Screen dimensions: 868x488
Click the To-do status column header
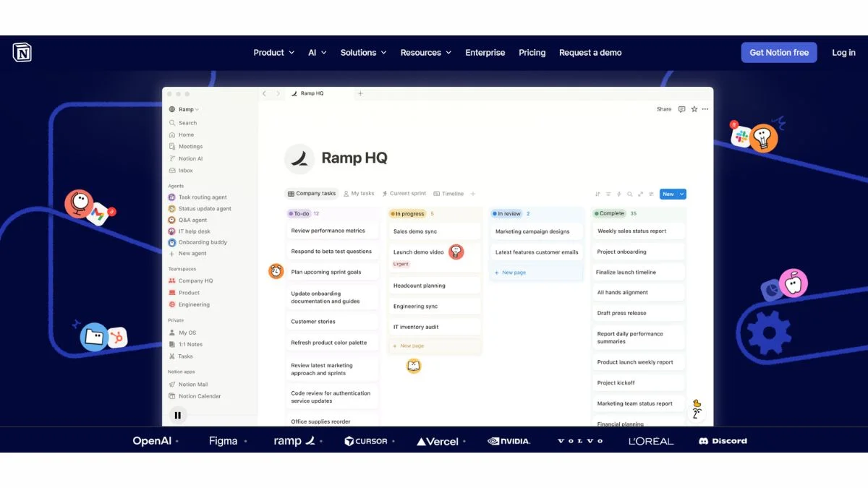299,213
